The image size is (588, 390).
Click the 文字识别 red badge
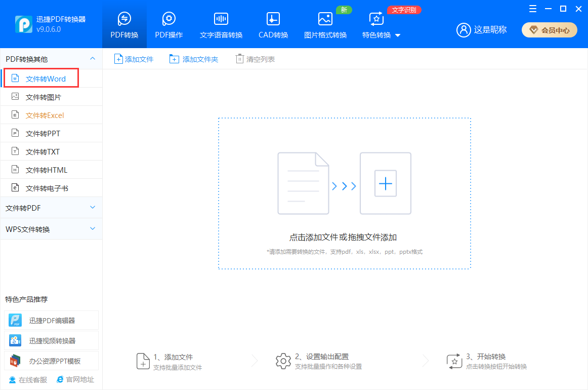(x=404, y=10)
